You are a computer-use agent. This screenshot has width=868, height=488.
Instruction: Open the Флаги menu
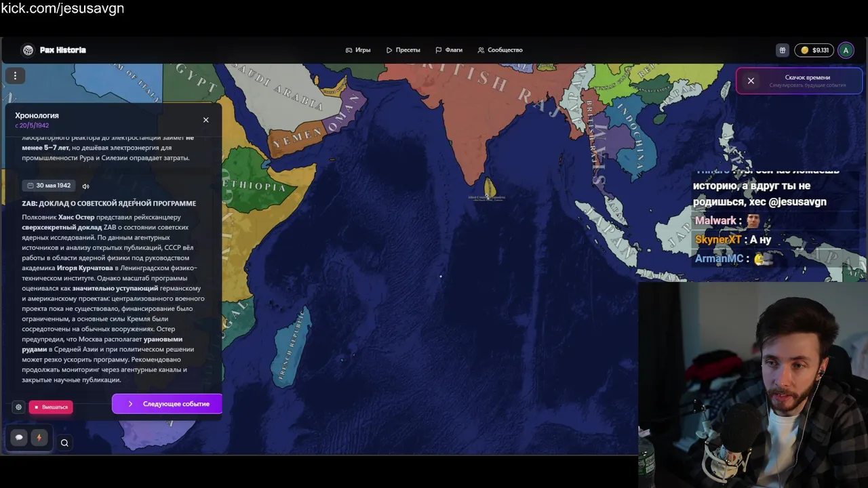(x=449, y=50)
